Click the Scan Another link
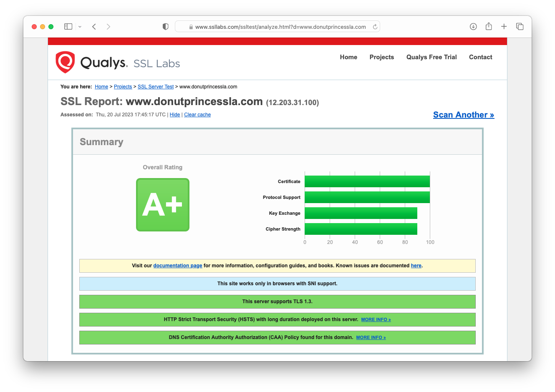This screenshot has height=392, width=555. tap(463, 115)
